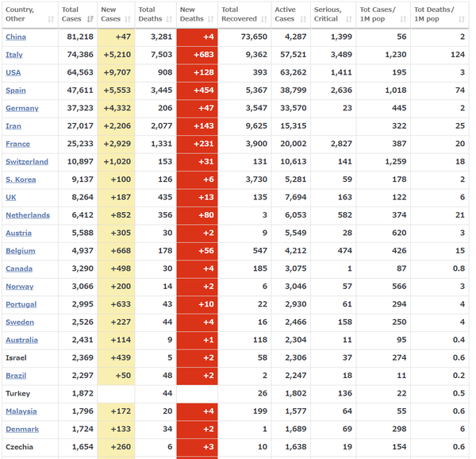Click the Serious, Critical header text
The height and width of the screenshot is (459, 476).
(328, 14)
